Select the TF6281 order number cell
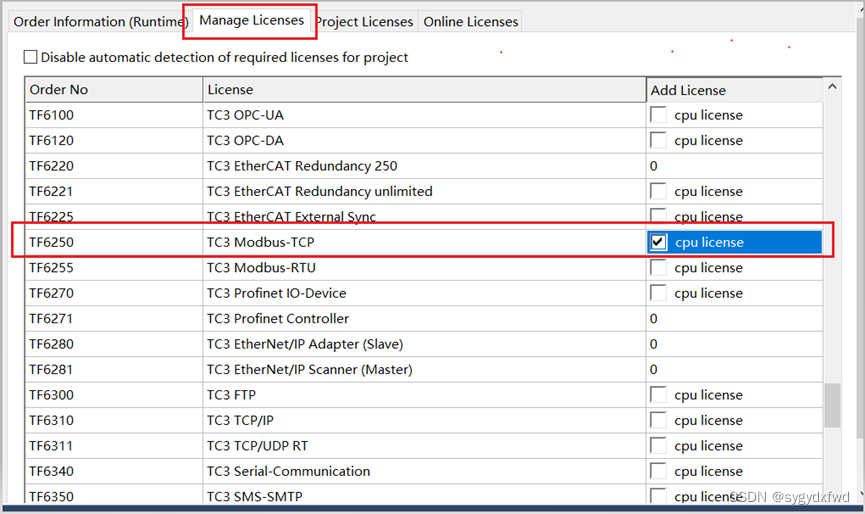Screen dimensions: 865x514 114,369
